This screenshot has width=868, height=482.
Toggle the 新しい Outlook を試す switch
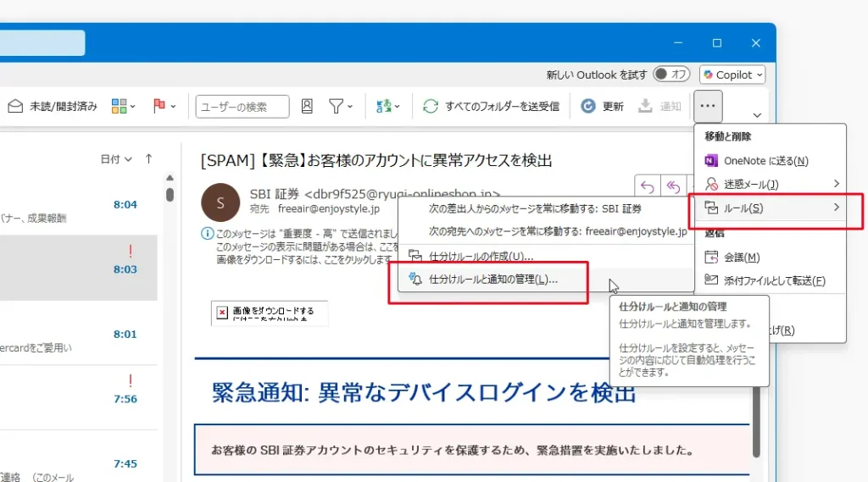[x=671, y=75]
